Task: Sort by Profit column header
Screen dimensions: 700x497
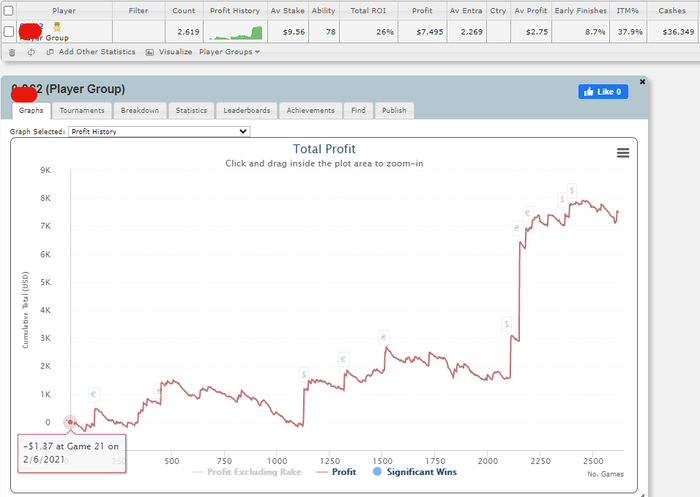Action: tap(422, 10)
